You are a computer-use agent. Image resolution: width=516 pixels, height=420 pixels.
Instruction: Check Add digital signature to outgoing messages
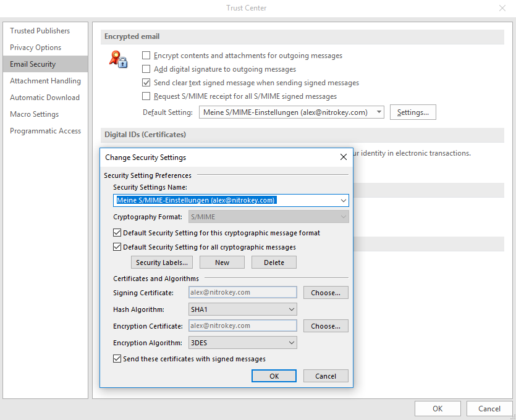(146, 69)
